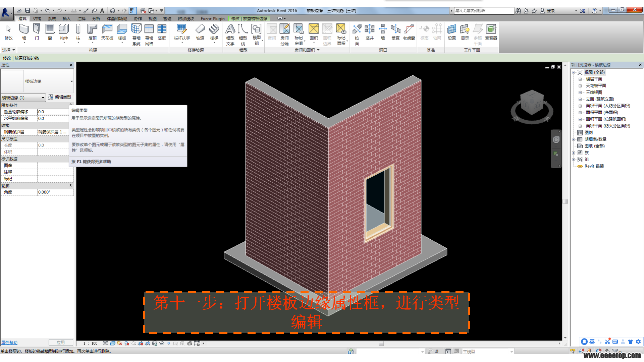Collapse the 视图 (全部) tree node
The width and height of the screenshot is (644, 362).
tap(574, 72)
